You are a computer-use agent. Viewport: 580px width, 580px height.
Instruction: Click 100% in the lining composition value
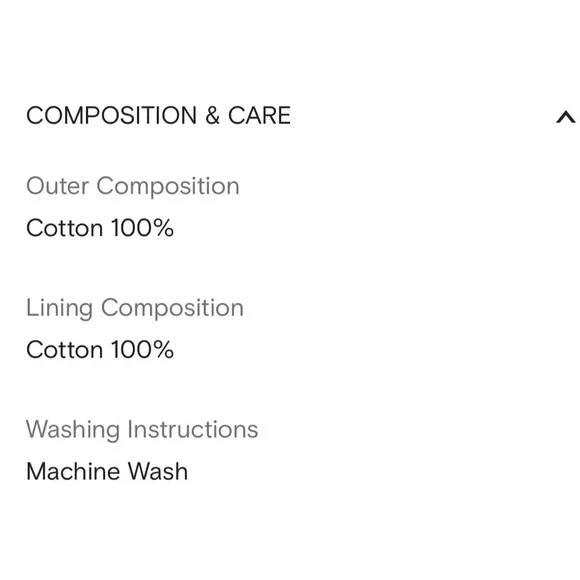point(142,350)
